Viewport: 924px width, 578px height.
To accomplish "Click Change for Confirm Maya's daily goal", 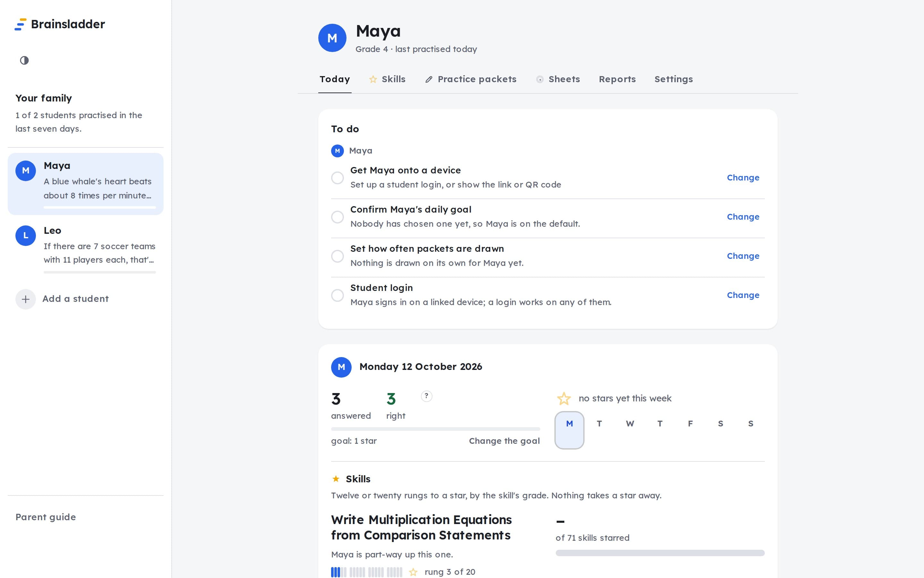I will [743, 217].
